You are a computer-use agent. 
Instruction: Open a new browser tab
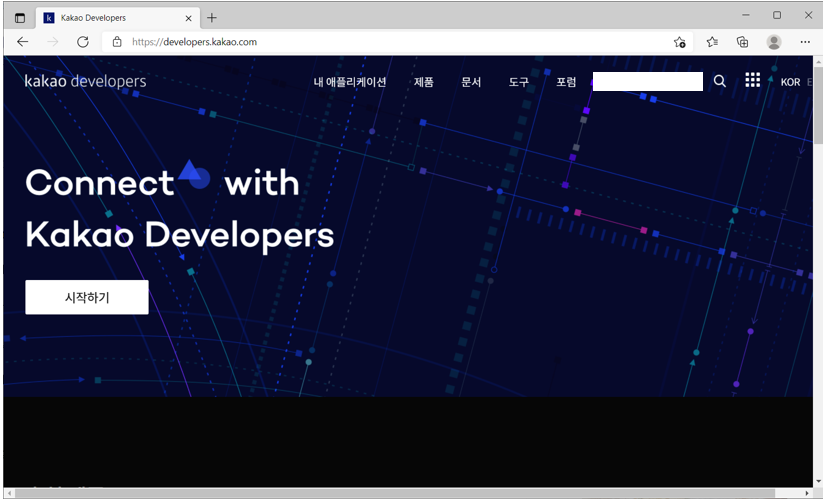[x=212, y=18]
